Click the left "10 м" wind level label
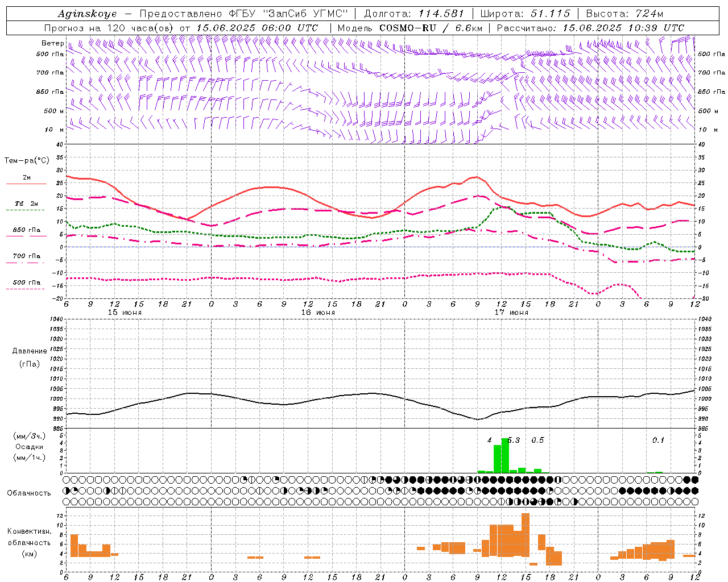The width and height of the screenshot is (728, 582). coord(55,130)
